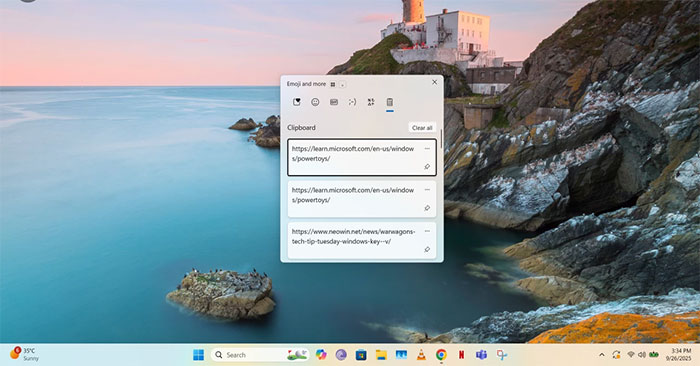Screen dimensions: 700x366
Task: Pin the unfocused second powertoys entry
Action: [x=427, y=208]
